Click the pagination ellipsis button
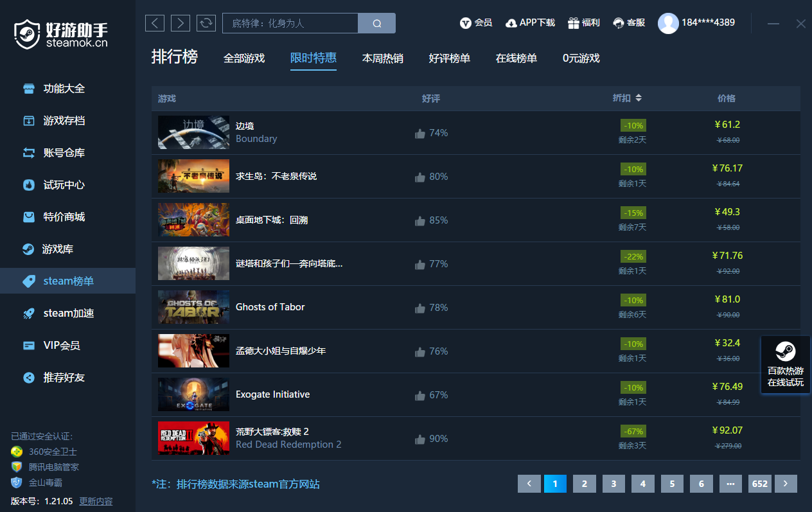This screenshot has height=512, width=812. point(730,484)
